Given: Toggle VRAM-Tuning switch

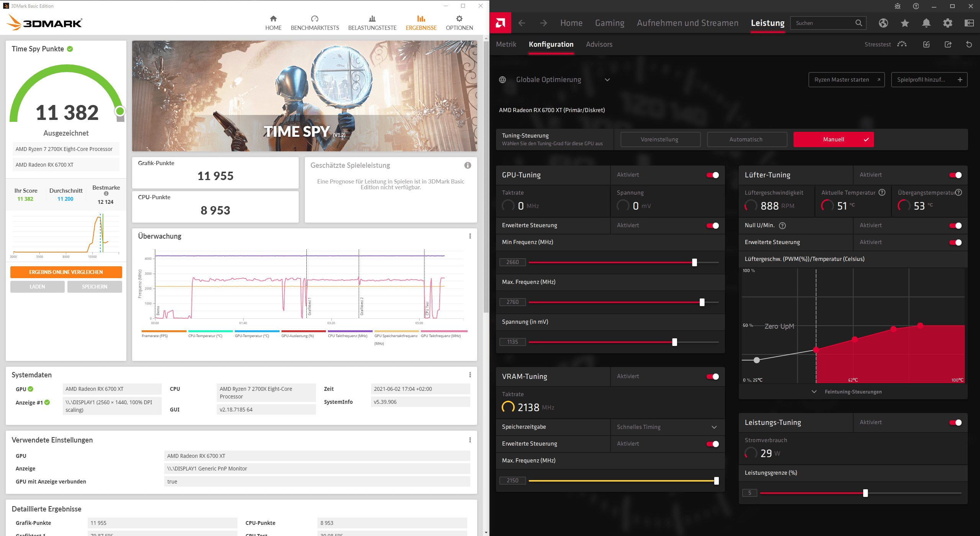Looking at the screenshot, I should coord(713,377).
